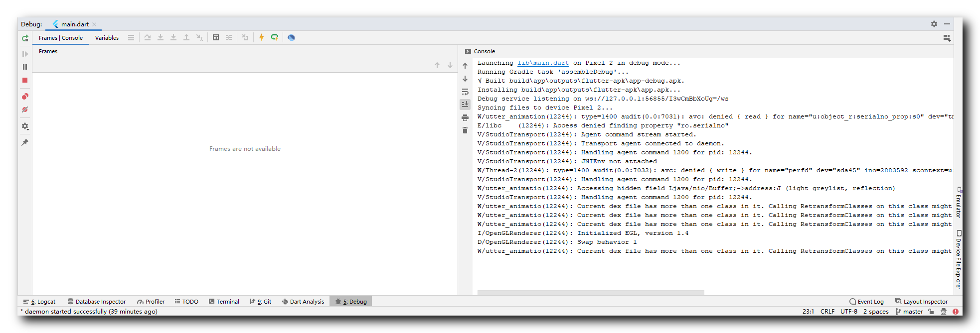This screenshot has height=333, width=980.
Task: Open the Database Inspector tool window
Action: 97,302
